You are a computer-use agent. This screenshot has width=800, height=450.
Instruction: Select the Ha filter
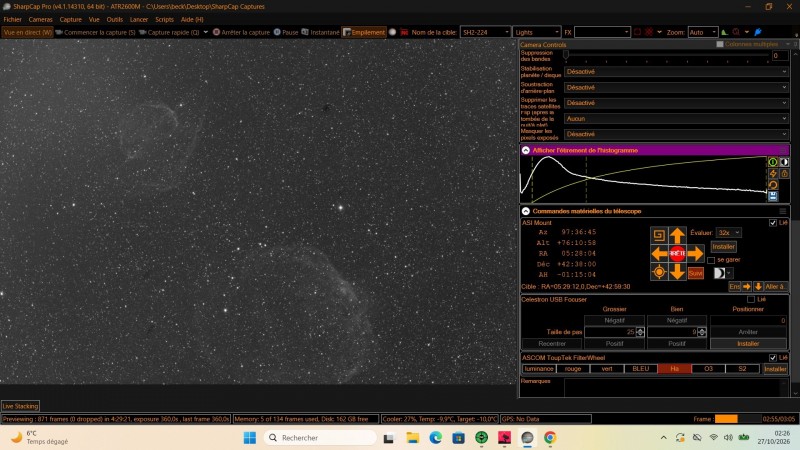click(674, 369)
